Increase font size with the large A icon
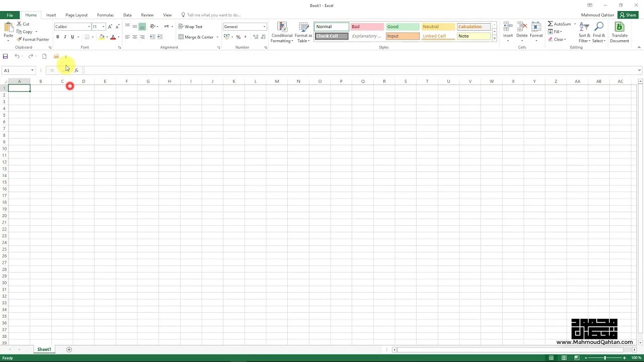Screen dimensions: 644x362 (110, 27)
